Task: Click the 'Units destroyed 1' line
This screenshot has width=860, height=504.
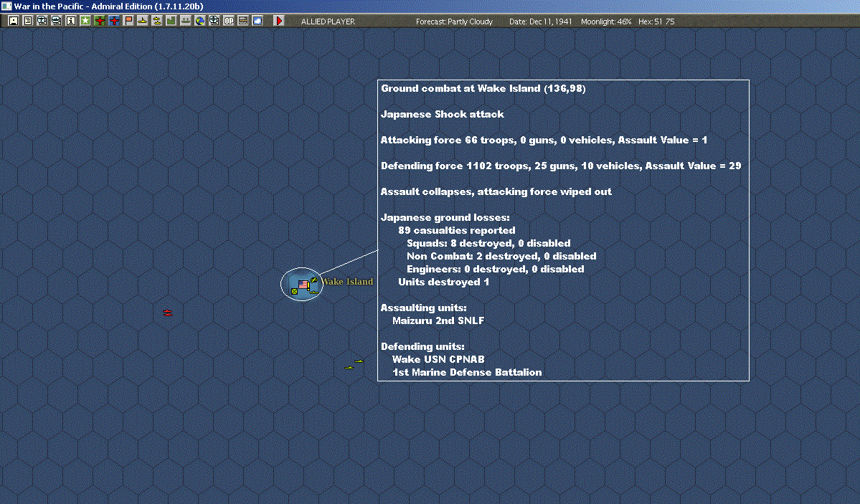Action: pyautogui.click(x=444, y=282)
